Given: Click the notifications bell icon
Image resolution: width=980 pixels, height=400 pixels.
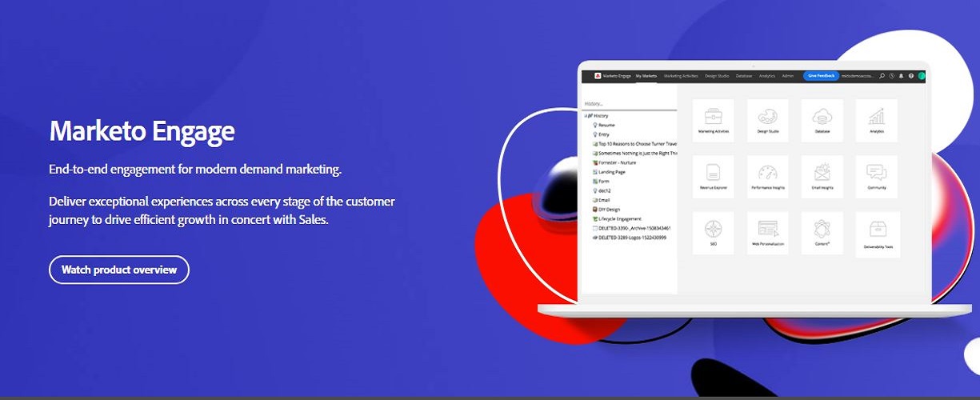Looking at the screenshot, I should tap(901, 76).
